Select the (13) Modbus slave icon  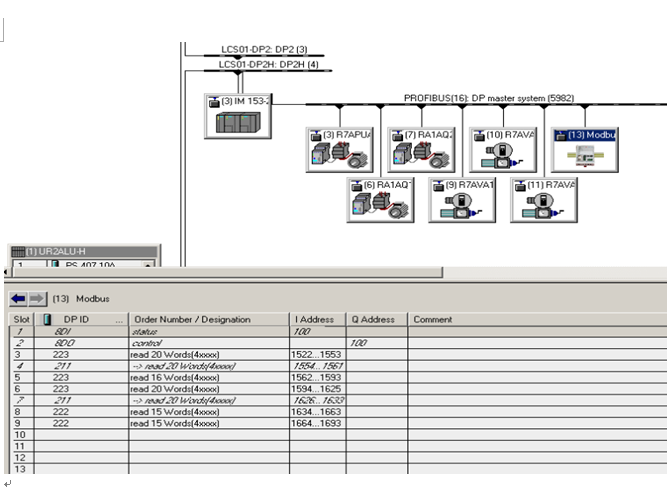coord(584,156)
